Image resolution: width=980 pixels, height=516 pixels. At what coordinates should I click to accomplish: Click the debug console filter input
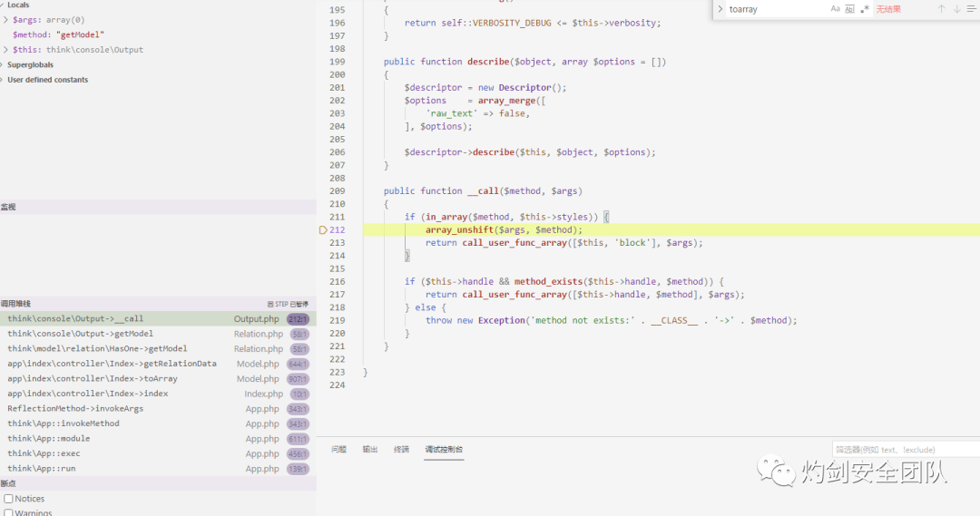coord(906,449)
